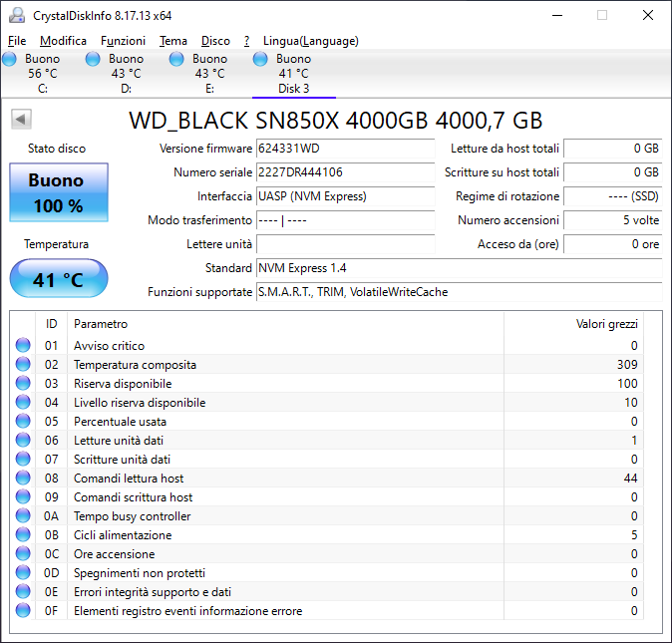This screenshot has height=643, width=672.
Task: Click the status orb for Temperatura composita
Action: coord(23,364)
